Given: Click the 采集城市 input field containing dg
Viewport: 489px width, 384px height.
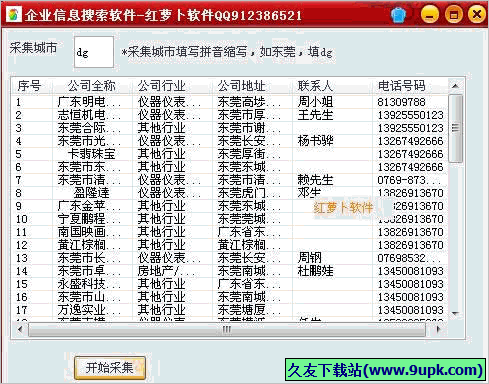Looking at the screenshot, I should (94, 52).
